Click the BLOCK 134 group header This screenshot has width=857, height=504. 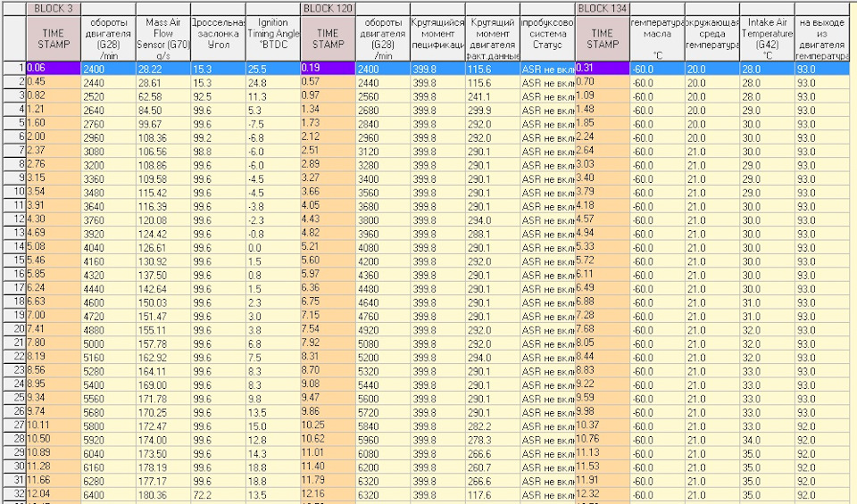point(603,7)
